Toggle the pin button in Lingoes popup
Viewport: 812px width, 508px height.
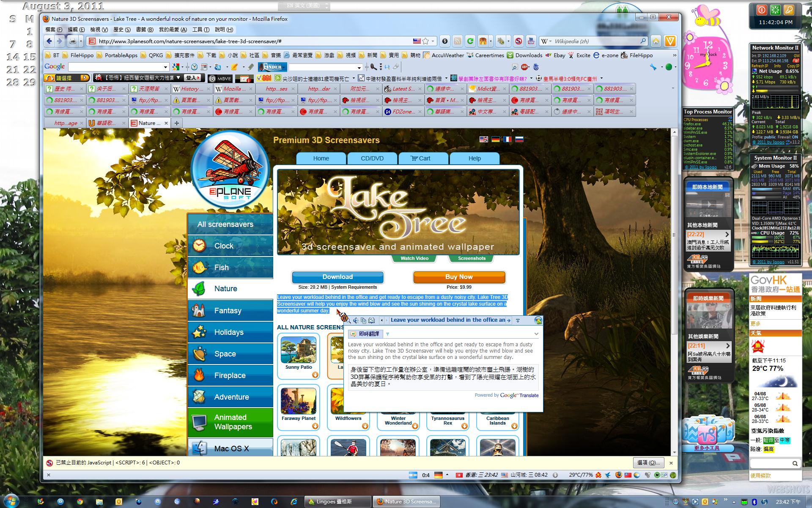click(518, 320)
